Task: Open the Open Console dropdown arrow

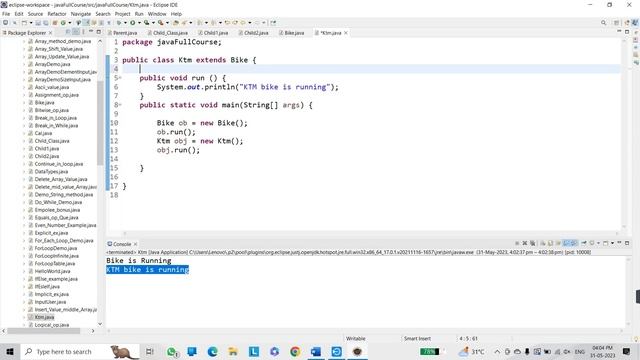Action: tap(612, 243)
